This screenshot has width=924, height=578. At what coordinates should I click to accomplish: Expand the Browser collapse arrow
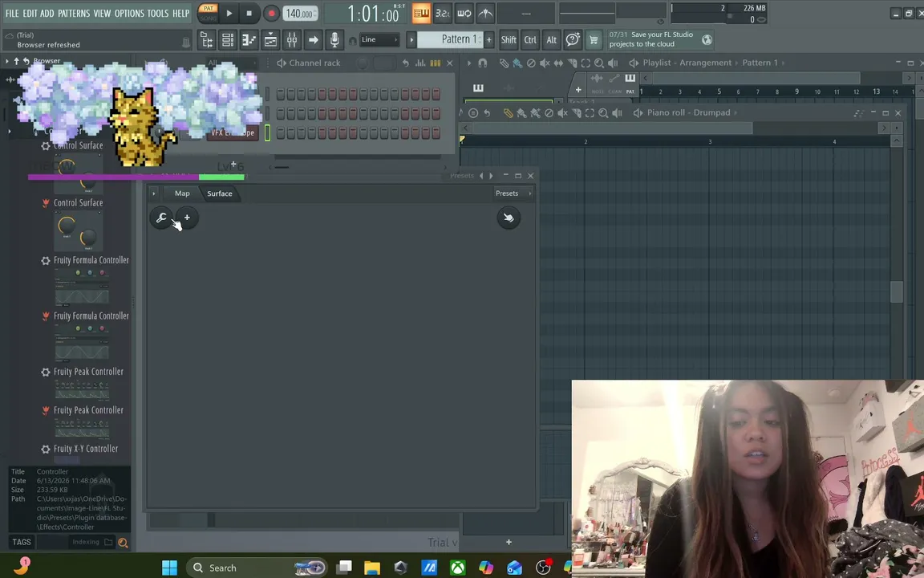tap(7, 61)
